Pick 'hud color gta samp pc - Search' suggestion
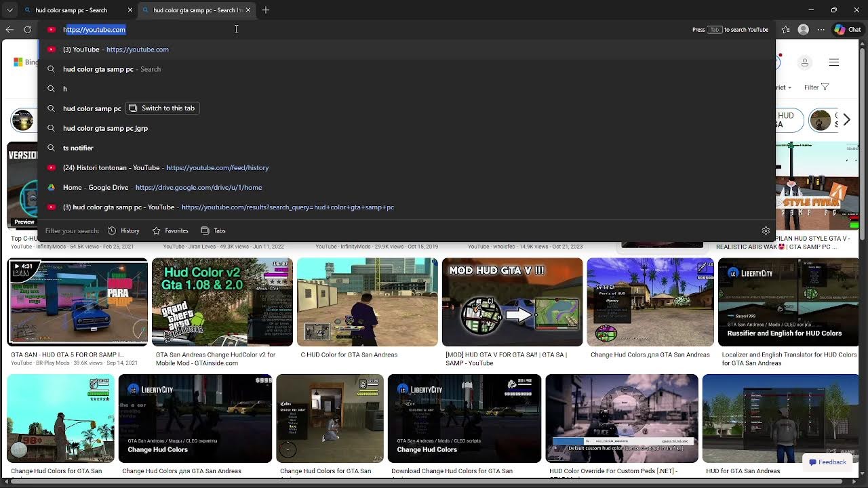This screenshot has width=868, height=488. tap(407, 69)
